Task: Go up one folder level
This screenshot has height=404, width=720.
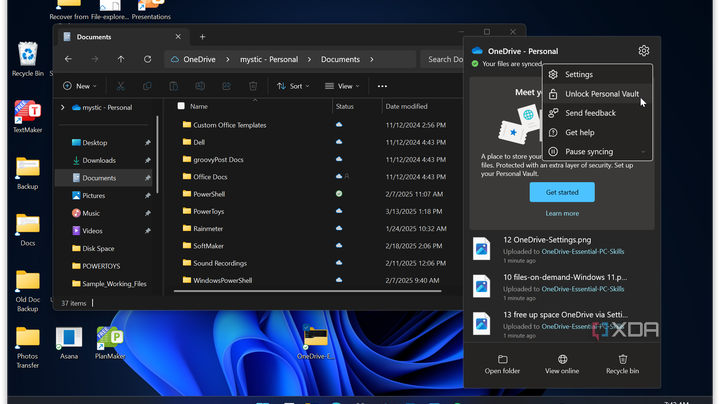Action: coord(121,59)
